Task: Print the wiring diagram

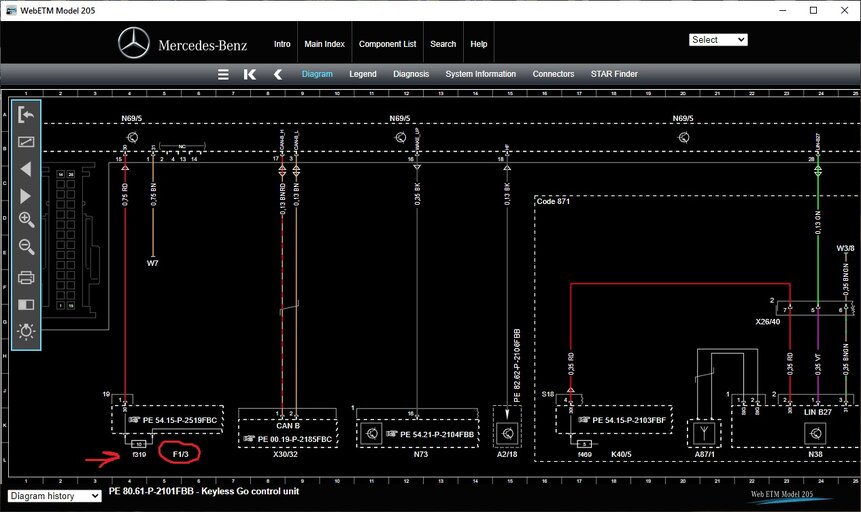Action: [26, 277]
